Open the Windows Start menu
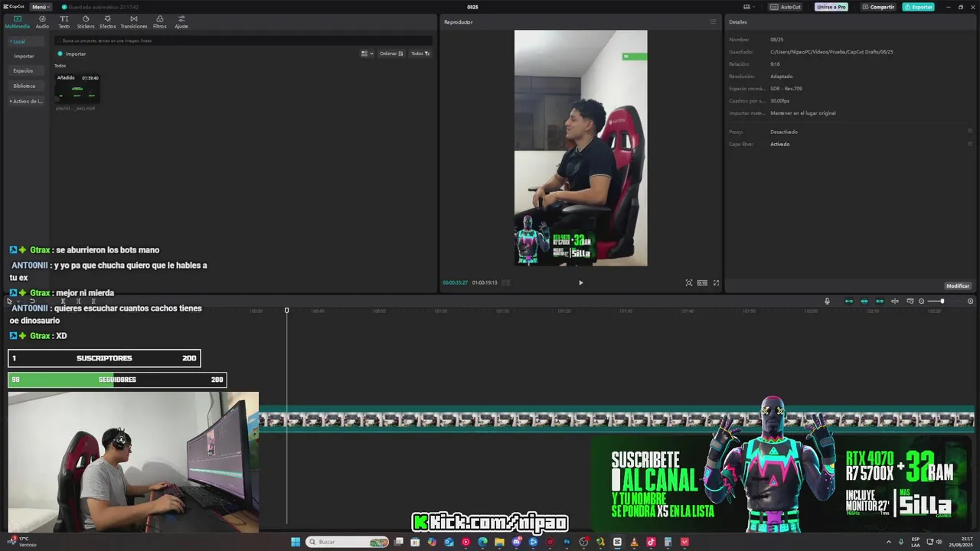 click(296, 542)
